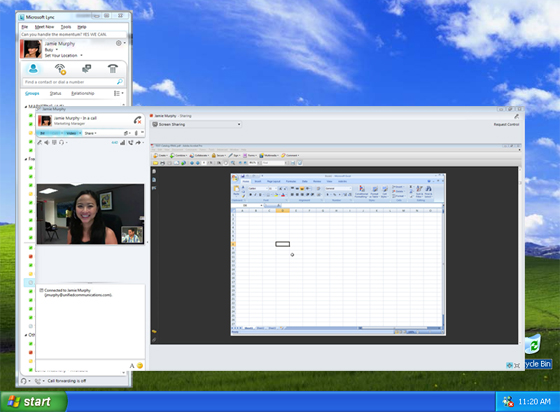Click the Request Control button

(x=506, y=124)
